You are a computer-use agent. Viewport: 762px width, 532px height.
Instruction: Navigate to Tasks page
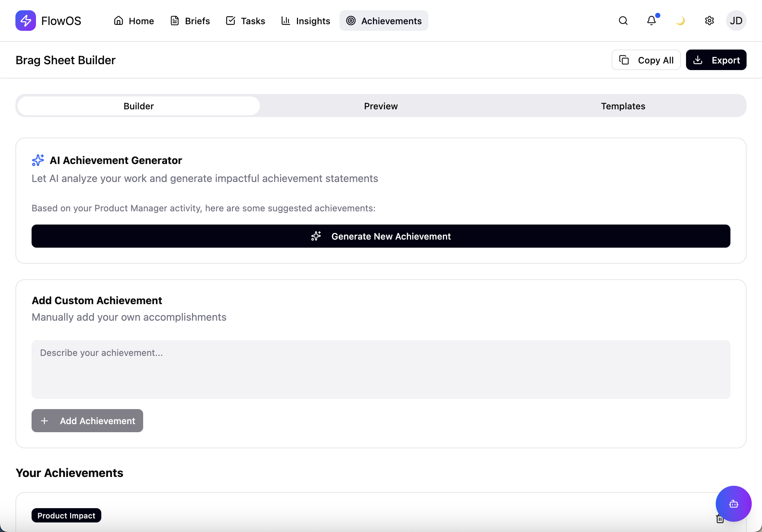tap(246, 21)
